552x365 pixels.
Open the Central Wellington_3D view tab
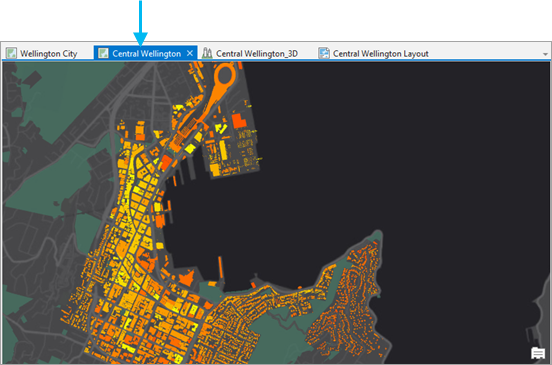click(250, 53)
